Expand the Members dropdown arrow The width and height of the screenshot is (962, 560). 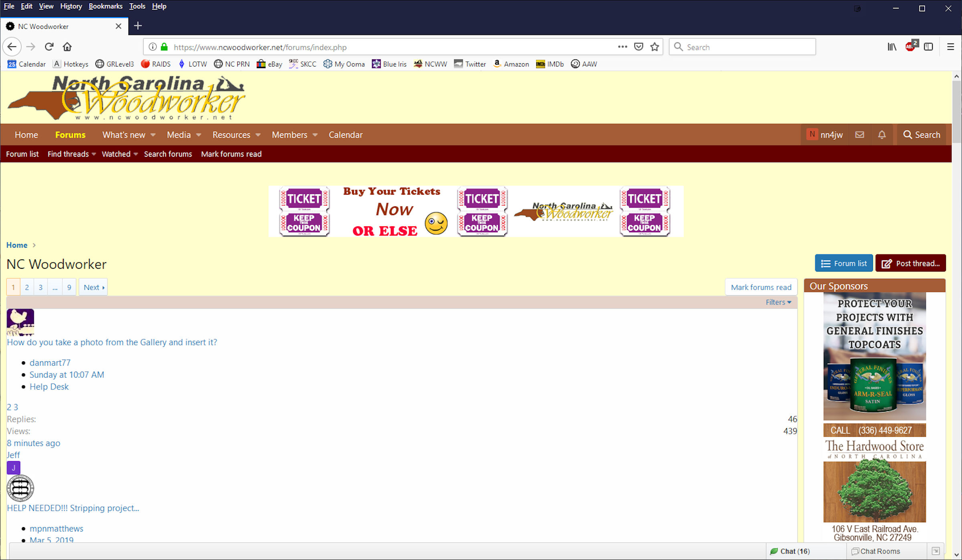pos(315,135)
